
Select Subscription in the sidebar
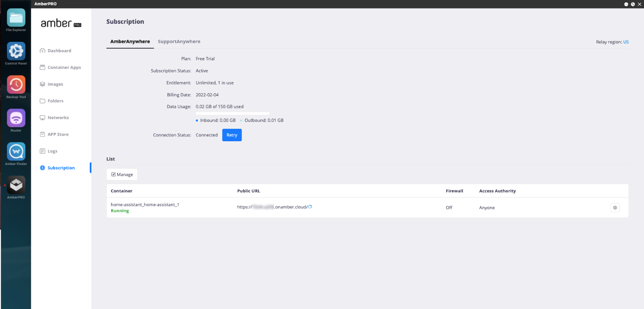(x=61, y=168)
